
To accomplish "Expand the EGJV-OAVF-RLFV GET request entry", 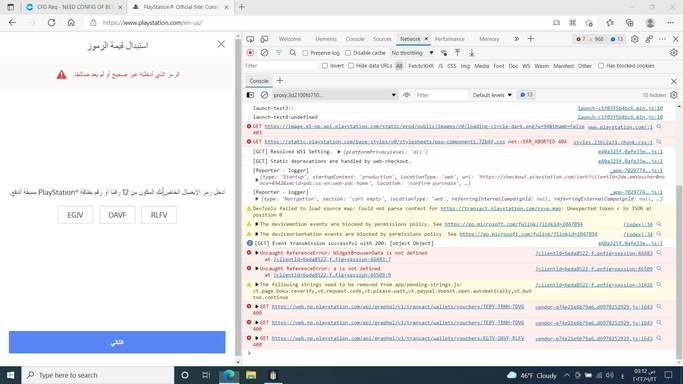I will [x=257, y=338].
